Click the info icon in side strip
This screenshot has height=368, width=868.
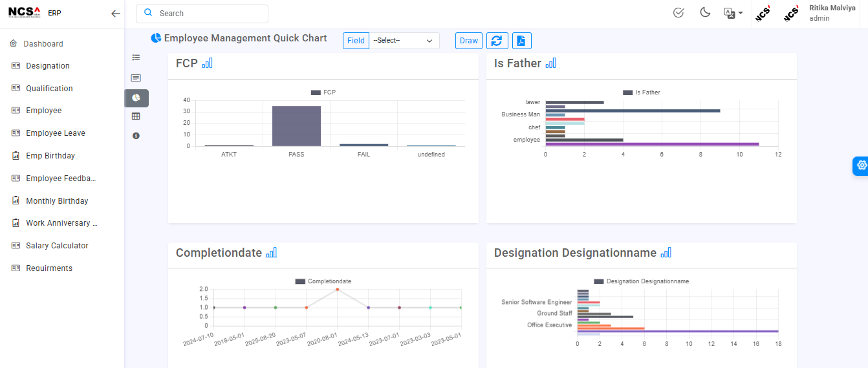pyautogui.click(x=136, y=136)
